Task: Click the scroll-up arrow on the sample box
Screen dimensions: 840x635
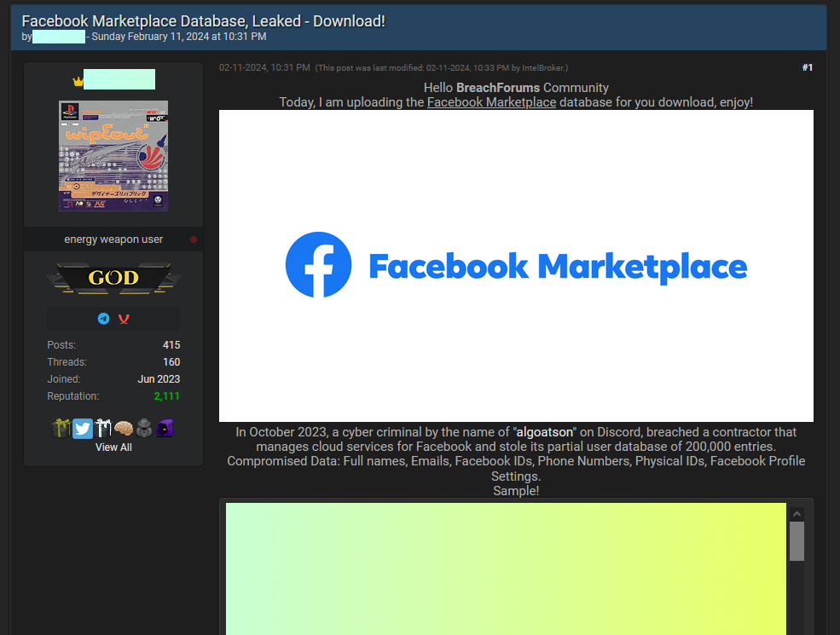Action: click(x=797, y=512)
